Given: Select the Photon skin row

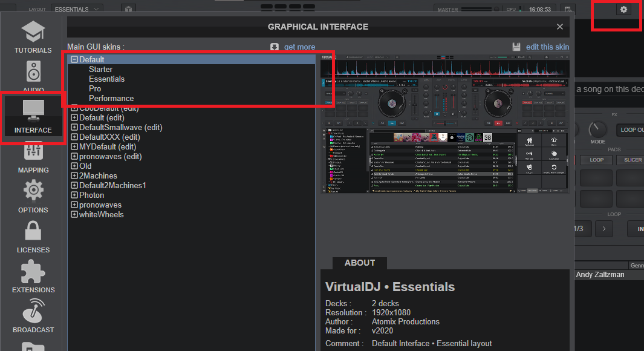Looking at the screenshot, I should click(x=192, y=195).
